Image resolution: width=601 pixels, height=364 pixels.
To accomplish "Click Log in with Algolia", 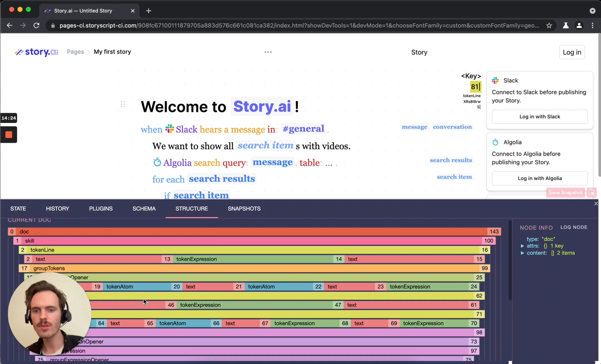I will (540, 178).
